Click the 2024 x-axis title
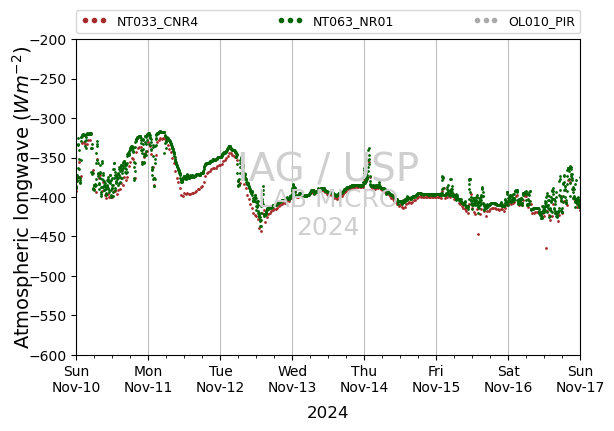This screenshot has width=614, height=431. pyautogui.click(x=327, y=413)
